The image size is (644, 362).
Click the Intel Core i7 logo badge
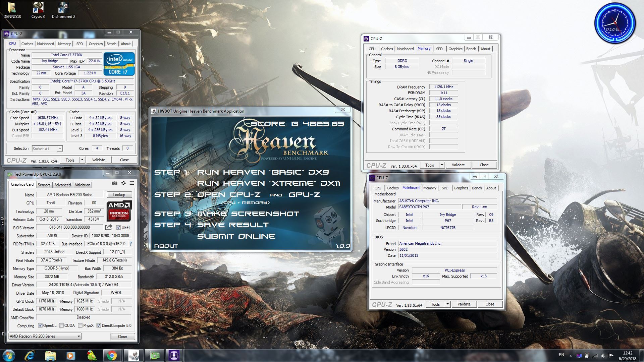coord(119,64)
